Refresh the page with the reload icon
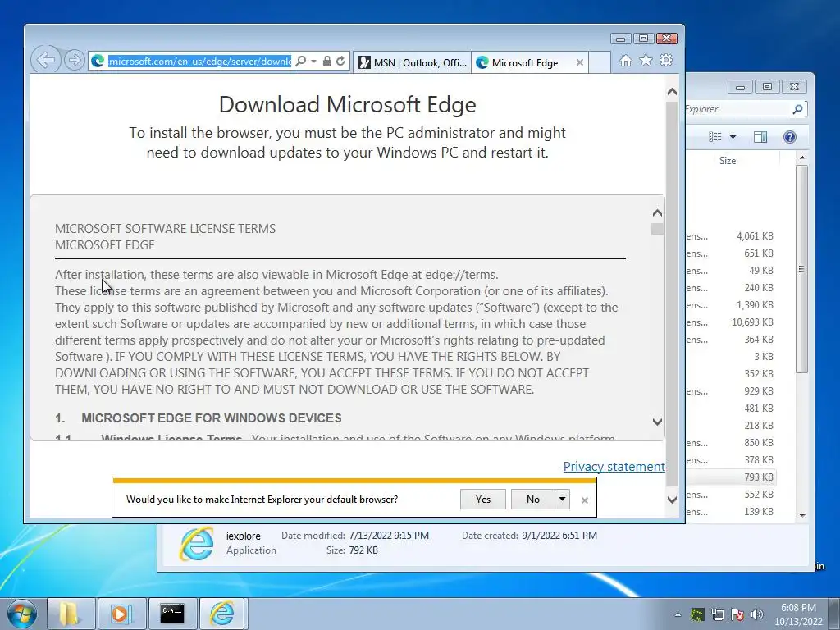840x630 pixels. click(340, 61)
